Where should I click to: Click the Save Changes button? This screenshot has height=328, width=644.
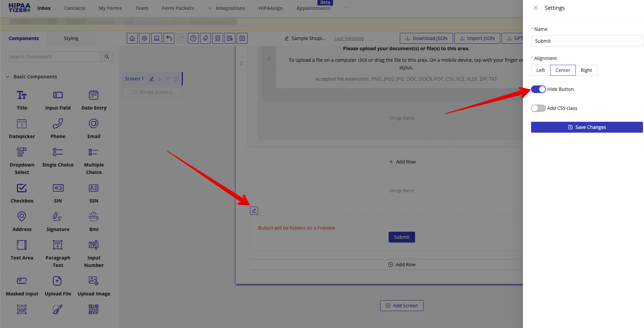(587, 127)
